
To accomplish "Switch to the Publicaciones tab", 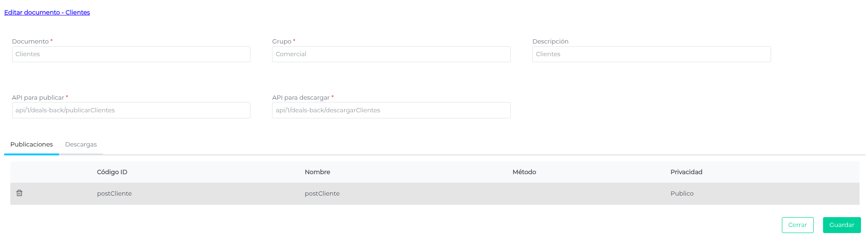I will (31, 145).
